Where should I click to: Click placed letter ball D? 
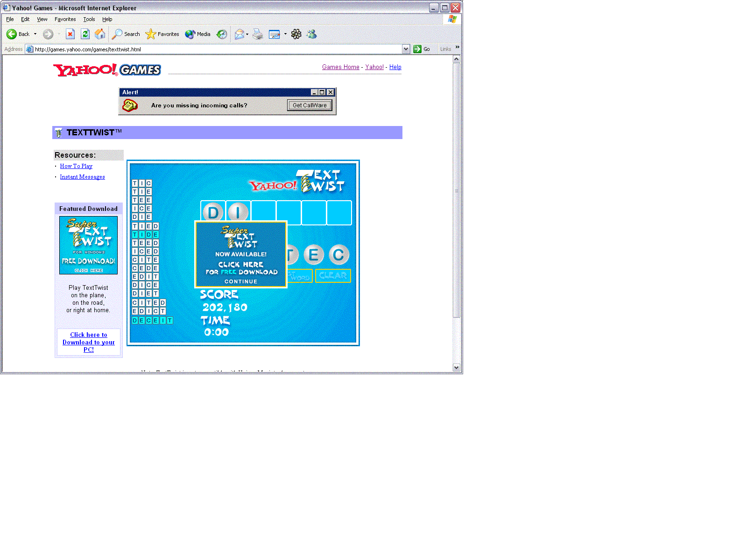[x=213, y=213]
